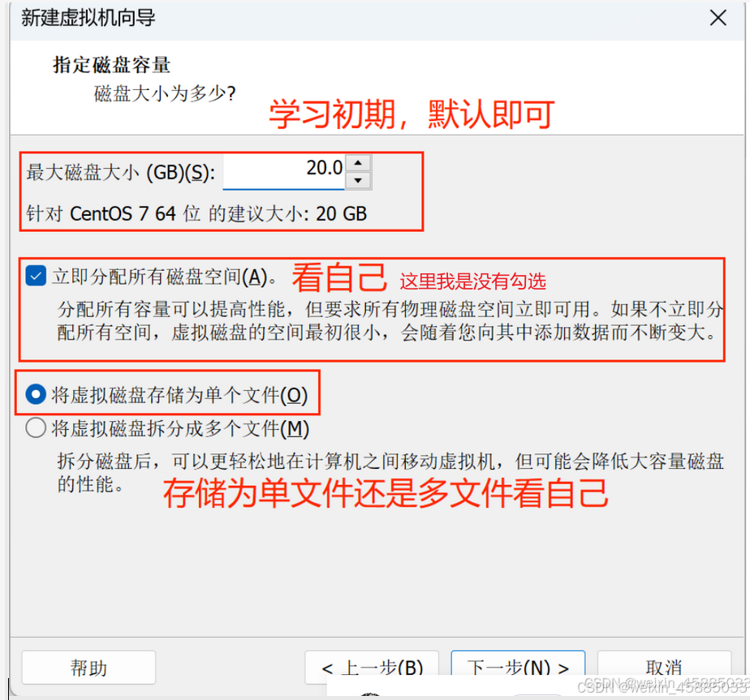
Task: Click the 拆分磁盘后 description paragraph
Action: tap(390, 472)
